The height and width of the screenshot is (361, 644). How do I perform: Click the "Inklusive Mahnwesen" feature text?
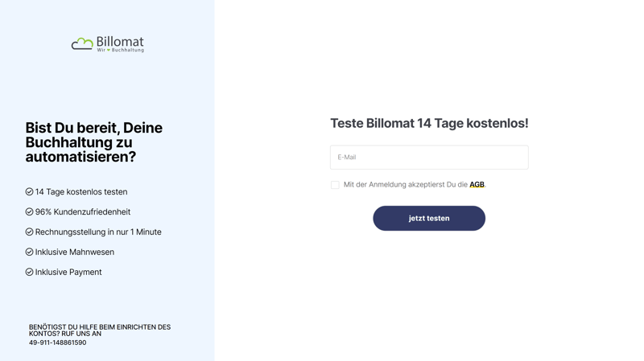click(x=74, y=252)
